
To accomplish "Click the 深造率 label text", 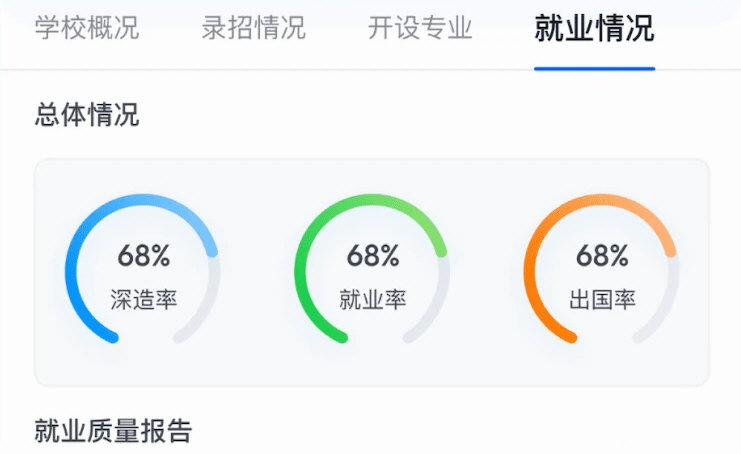I will pos(143,299).
